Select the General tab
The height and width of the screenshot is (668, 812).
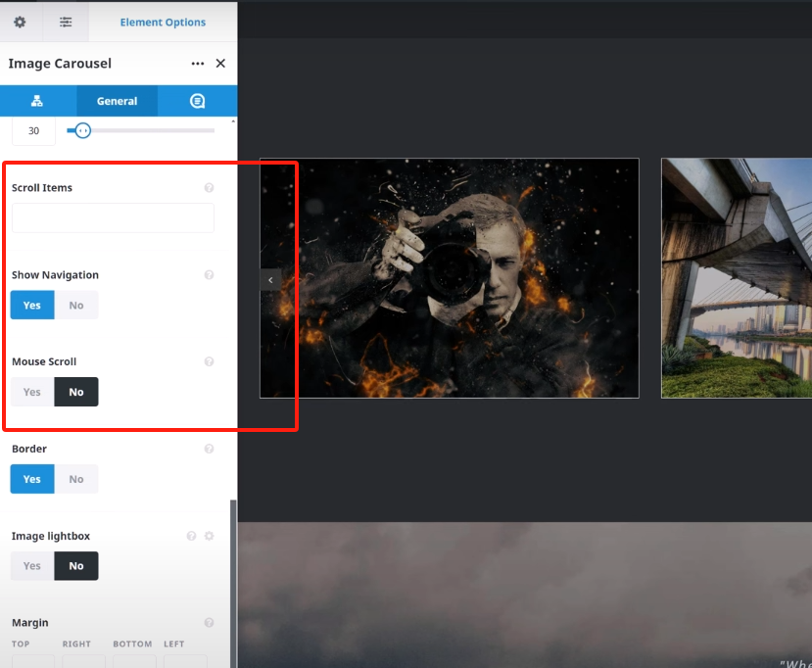click(117, 101)
